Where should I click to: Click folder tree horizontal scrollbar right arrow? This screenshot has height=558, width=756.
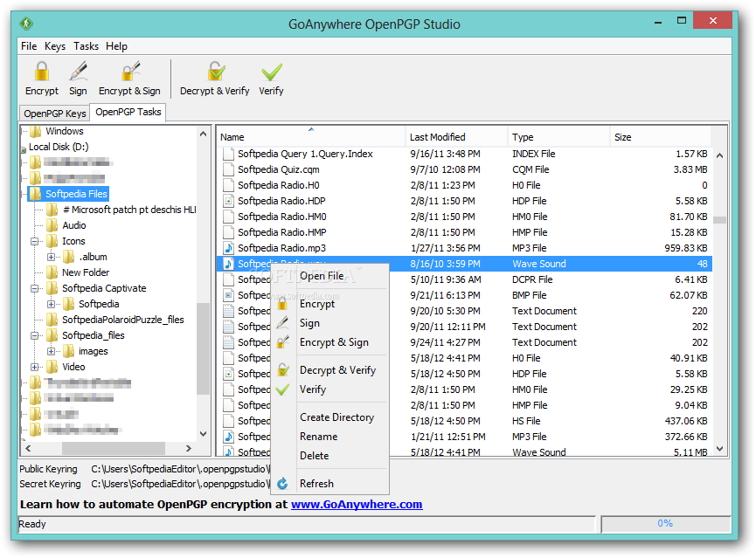189,448
